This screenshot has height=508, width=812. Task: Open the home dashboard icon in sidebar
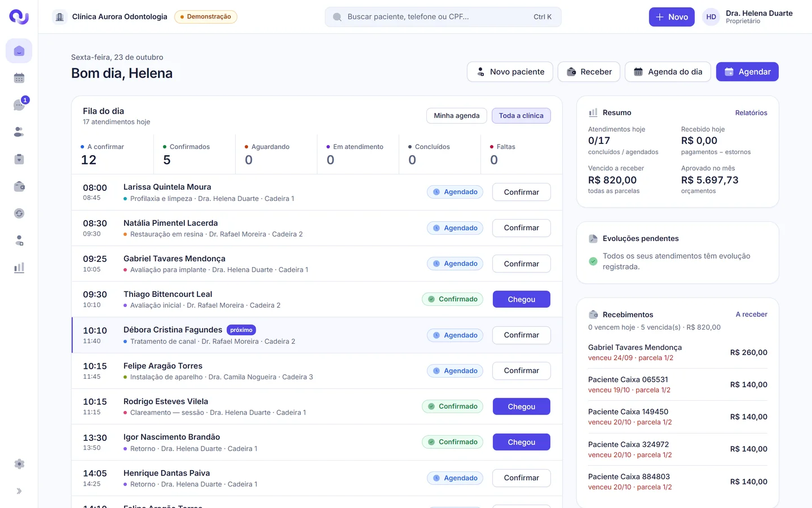(19, 51)
